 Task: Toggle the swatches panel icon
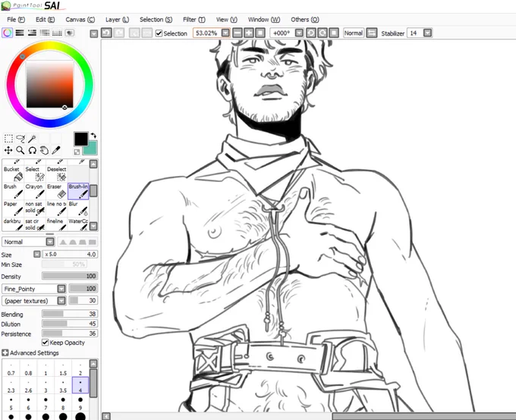(x=57, y=33)
